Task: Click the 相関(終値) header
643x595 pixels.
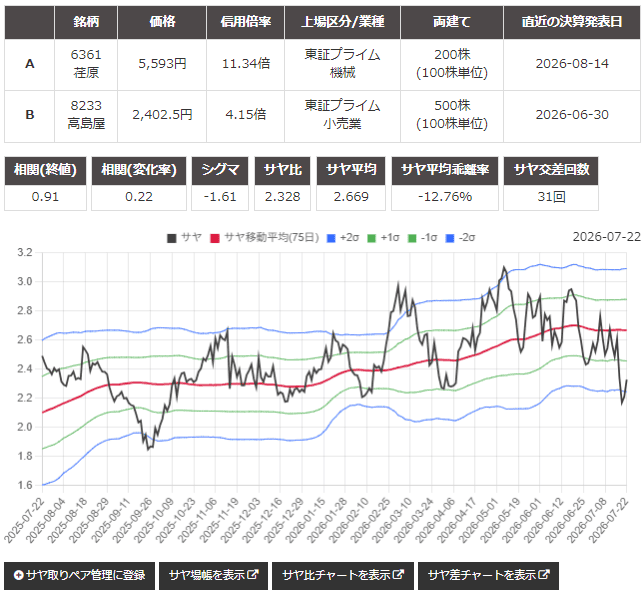Action: click(46, 170)
